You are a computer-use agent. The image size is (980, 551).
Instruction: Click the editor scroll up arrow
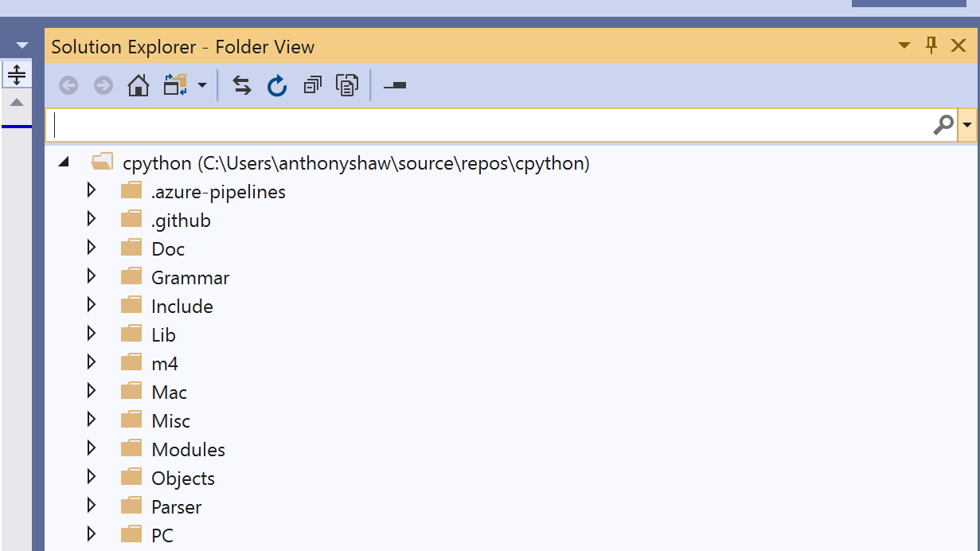16,103
